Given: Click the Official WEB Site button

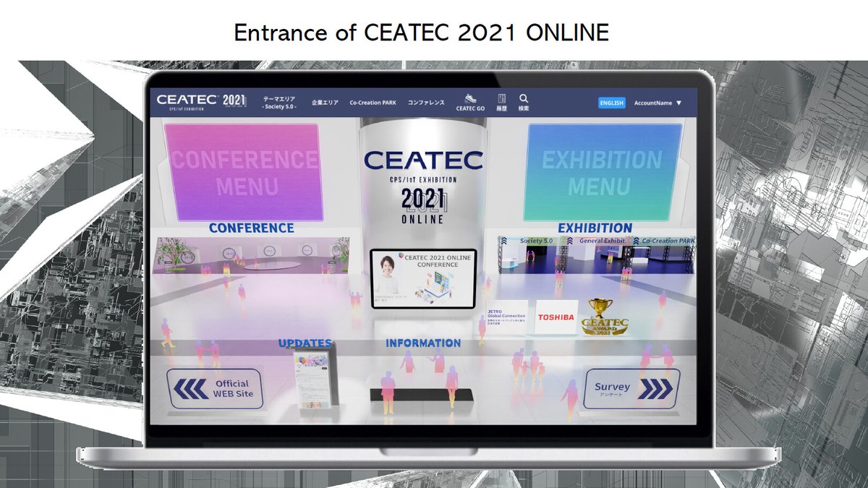Looking at the screenshot, I should click(215, 389).
